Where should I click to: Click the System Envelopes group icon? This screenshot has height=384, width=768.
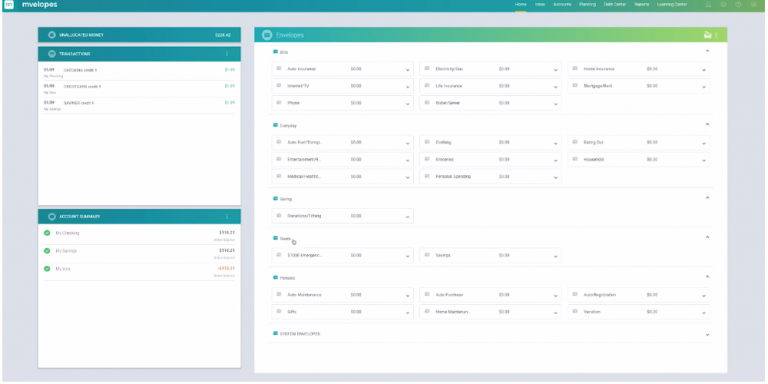(x=275, y=334)
